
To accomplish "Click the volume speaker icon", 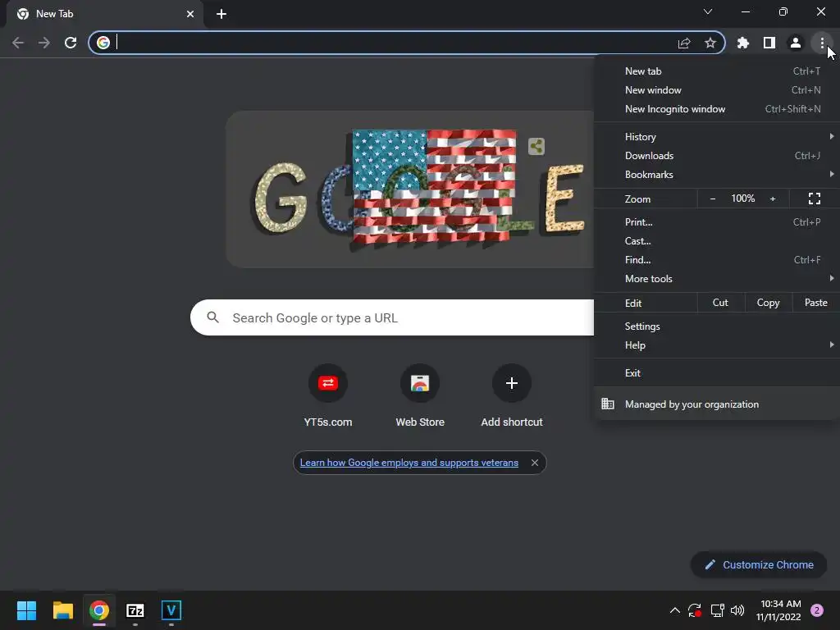I will [737, 610].
